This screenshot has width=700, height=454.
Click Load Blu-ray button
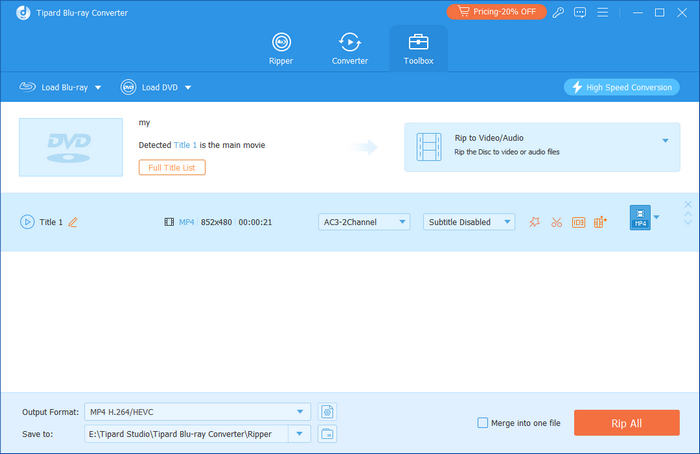point(54,87)
